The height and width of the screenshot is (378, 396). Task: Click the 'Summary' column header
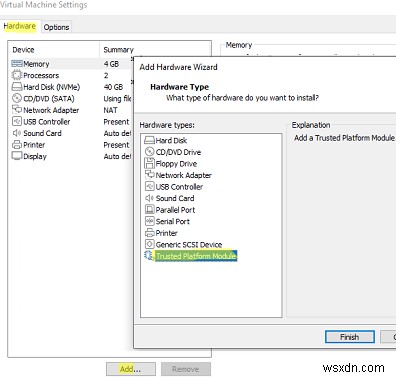(118, 50)
